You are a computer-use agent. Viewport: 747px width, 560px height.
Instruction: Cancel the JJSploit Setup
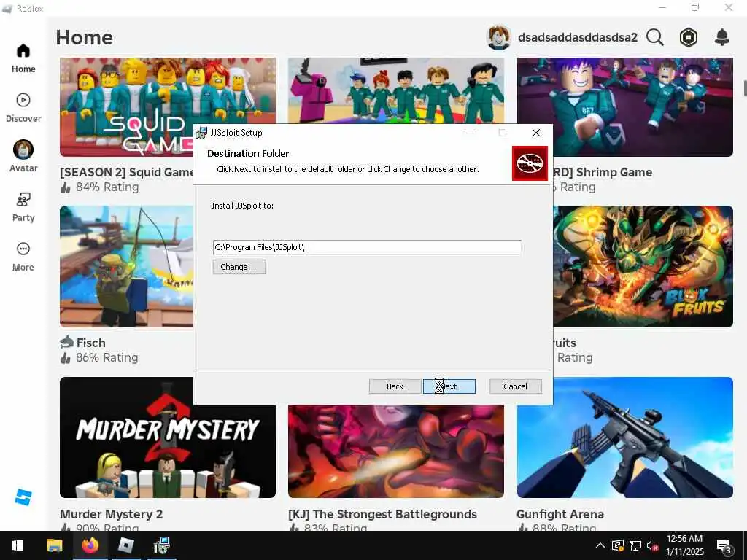click(516, 386)
